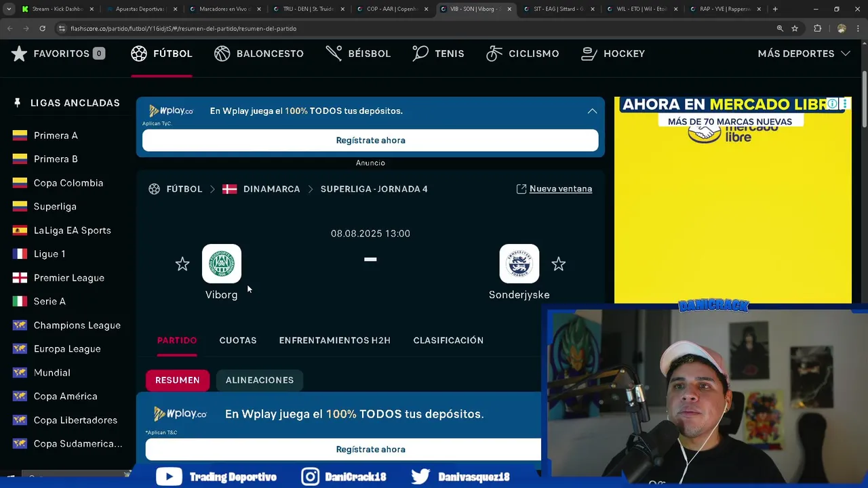
Task: Switch to the Cuotas tab
Action: tap(238, 340)
